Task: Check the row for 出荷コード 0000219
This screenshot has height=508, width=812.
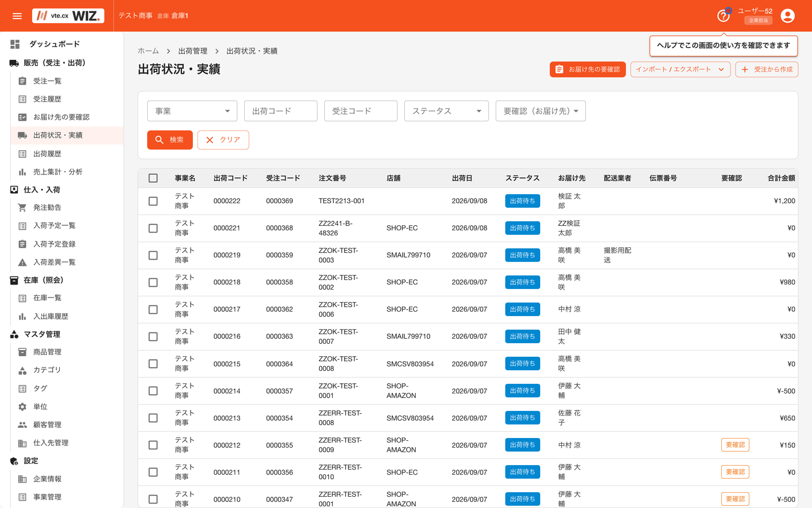Action: point(153,255)
